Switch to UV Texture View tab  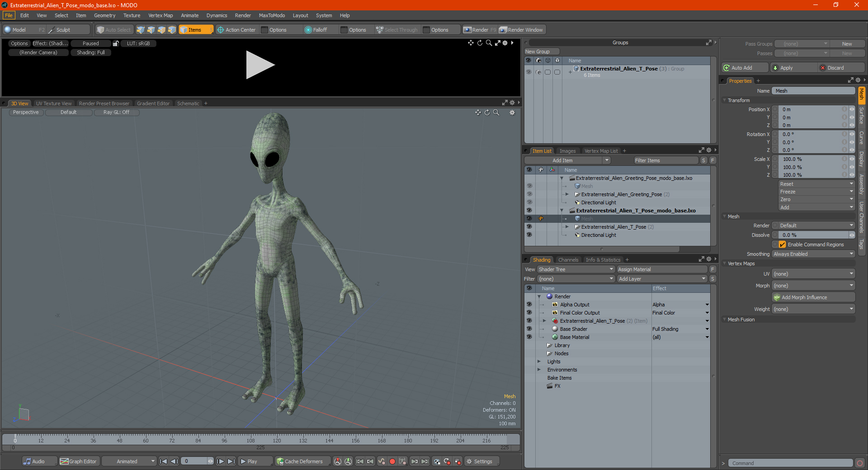(x=54, y=103)
